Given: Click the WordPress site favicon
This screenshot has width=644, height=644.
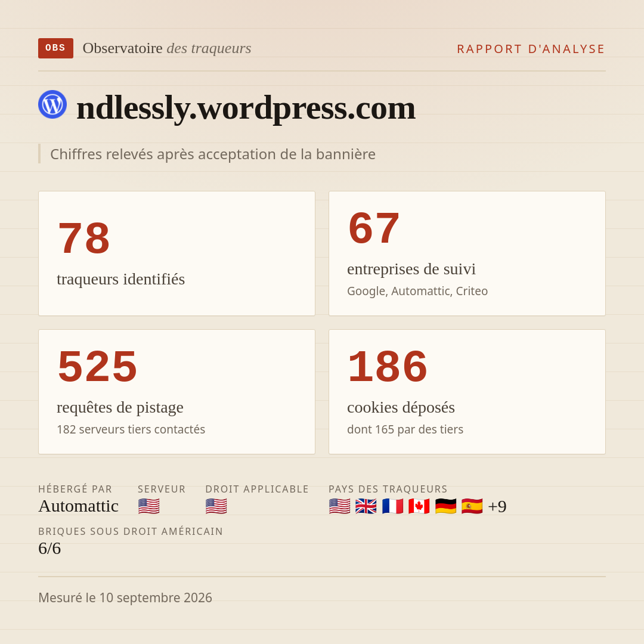Looking at the screenshot, I should (52, 104).
